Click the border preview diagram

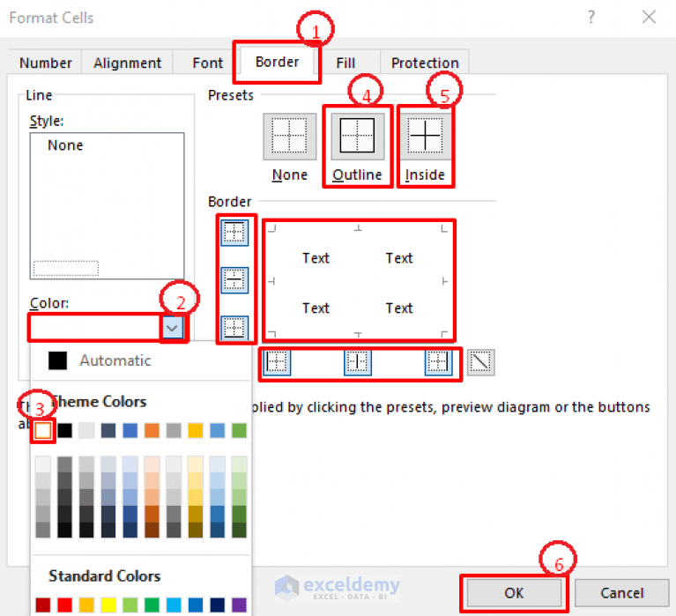[x=358, y=281]
